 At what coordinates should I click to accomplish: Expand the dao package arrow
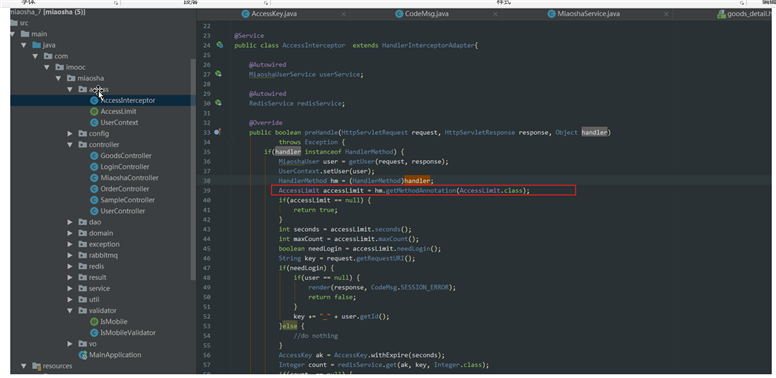pos(70,222)
